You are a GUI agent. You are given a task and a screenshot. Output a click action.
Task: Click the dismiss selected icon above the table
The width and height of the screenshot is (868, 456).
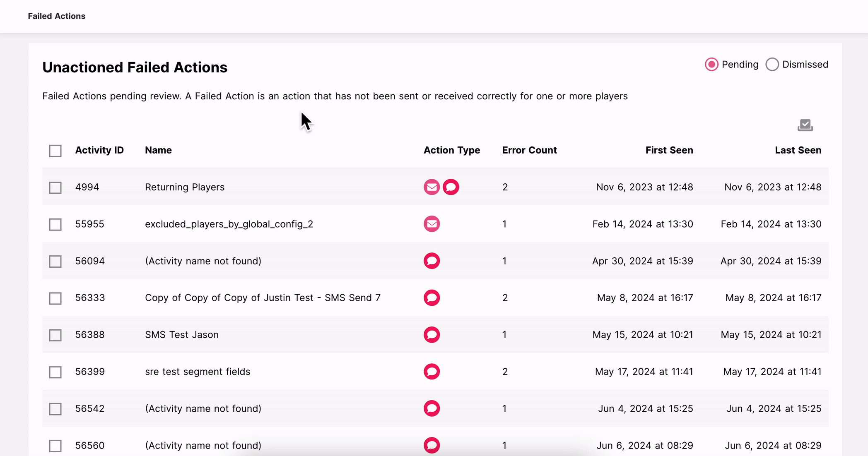pyautogui.click(x=805, y=125)
